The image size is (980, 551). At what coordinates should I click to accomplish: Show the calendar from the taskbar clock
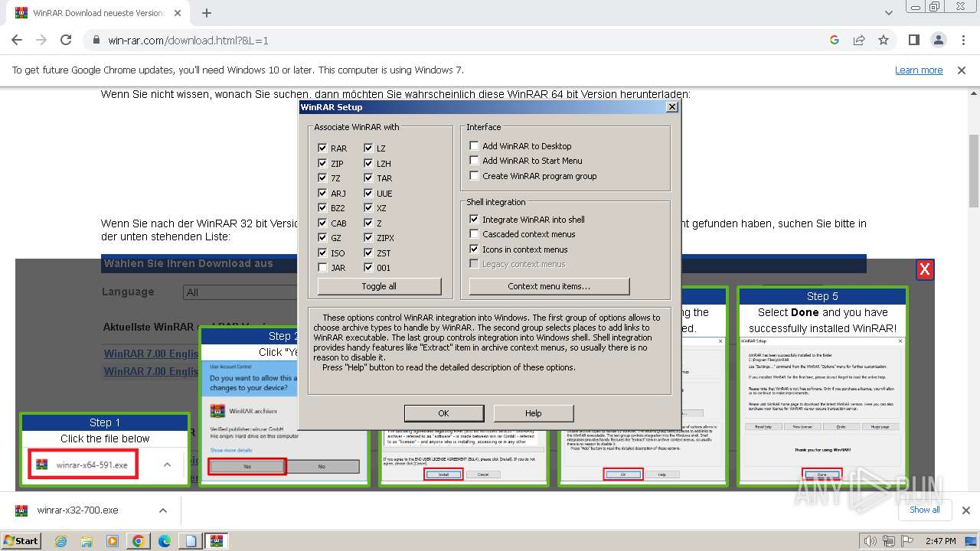[x=940, y=541]
